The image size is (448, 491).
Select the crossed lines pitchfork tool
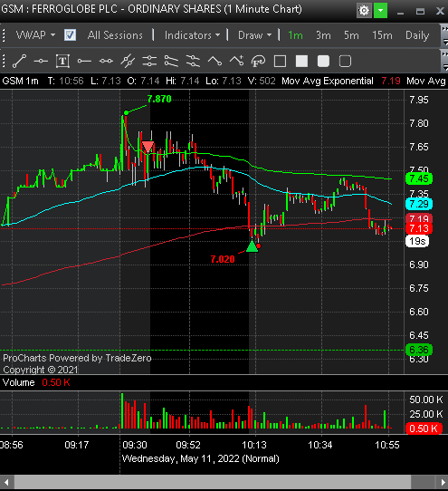[x=128, y=61]
